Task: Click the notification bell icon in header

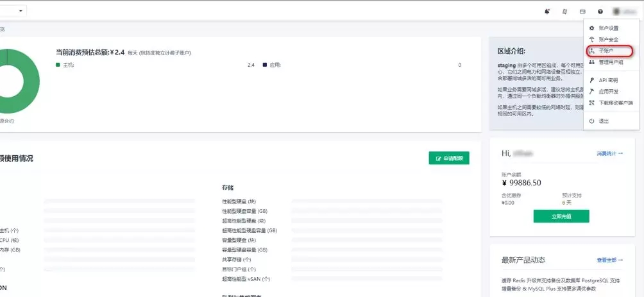Action: pos(547,12)
